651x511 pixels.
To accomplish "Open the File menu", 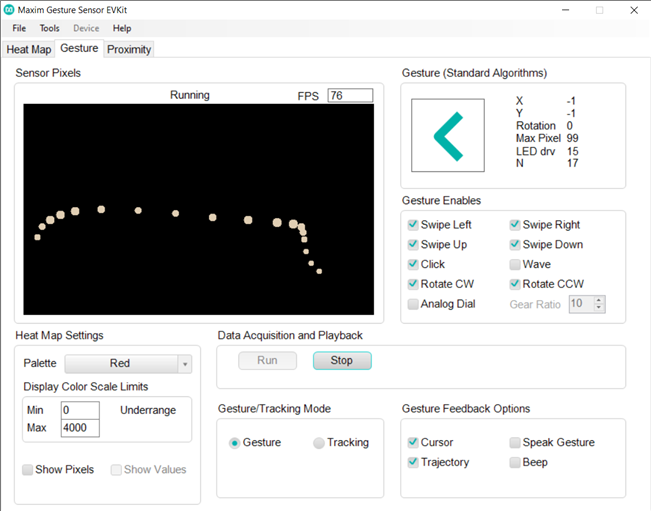I will tap(19, 28).
